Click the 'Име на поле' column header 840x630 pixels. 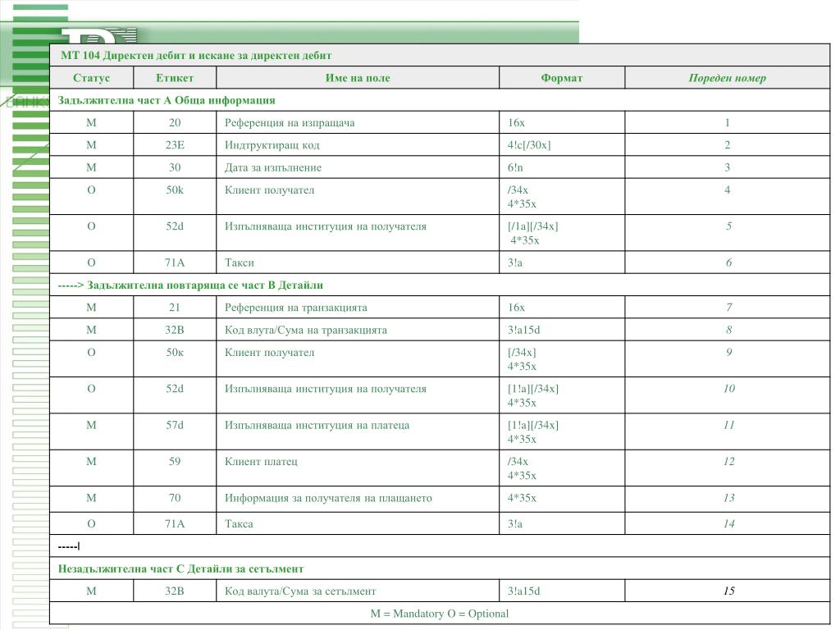tap(358, 78)
